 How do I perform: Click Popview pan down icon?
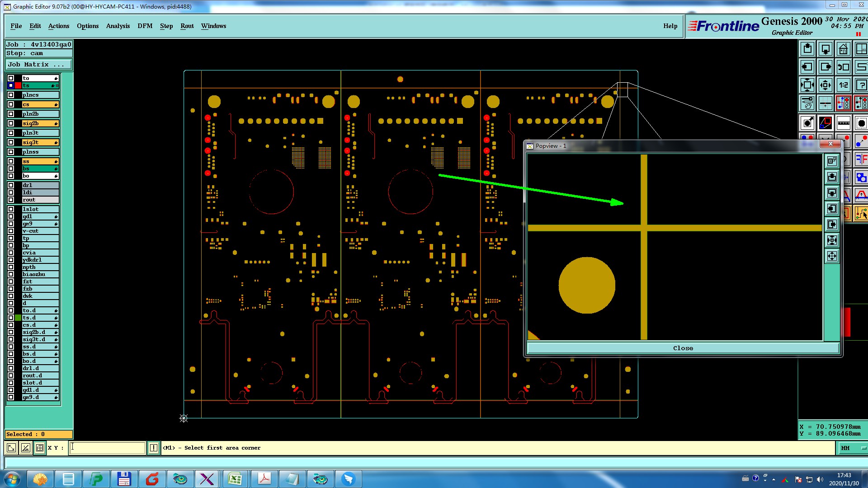tap(832, 193)
